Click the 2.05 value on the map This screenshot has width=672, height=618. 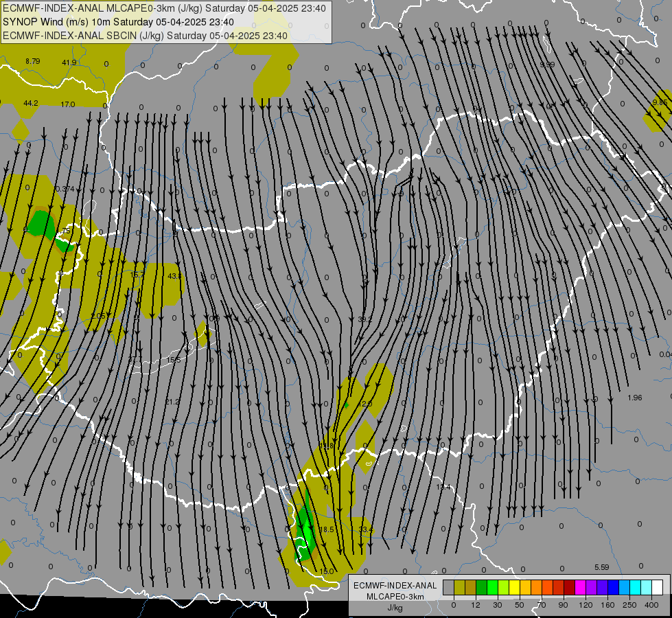click(x=98, y=316)
